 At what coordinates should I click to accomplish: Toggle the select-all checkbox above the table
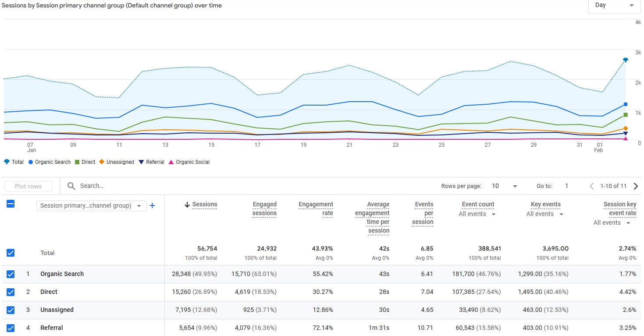point(10,204)
